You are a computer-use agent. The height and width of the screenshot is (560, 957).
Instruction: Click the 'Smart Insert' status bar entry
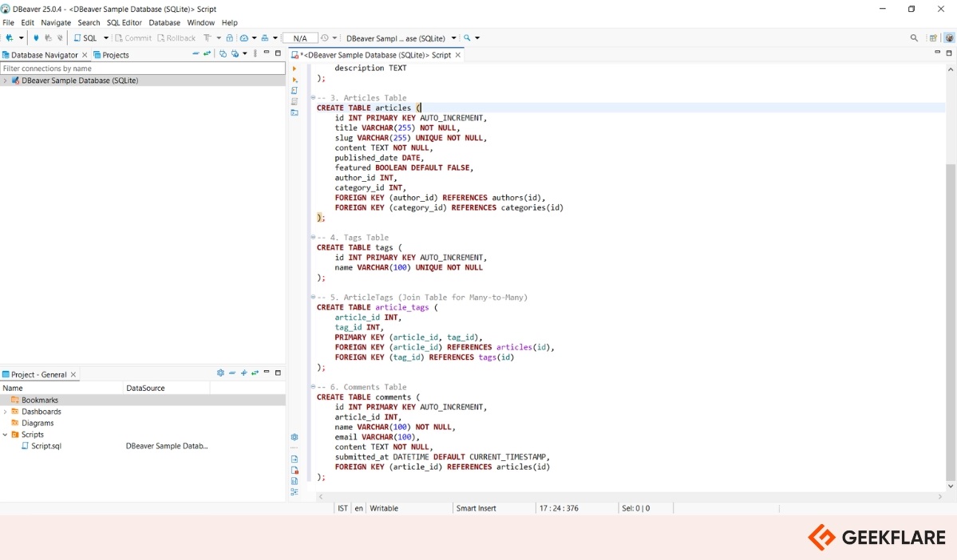[476, 508]
